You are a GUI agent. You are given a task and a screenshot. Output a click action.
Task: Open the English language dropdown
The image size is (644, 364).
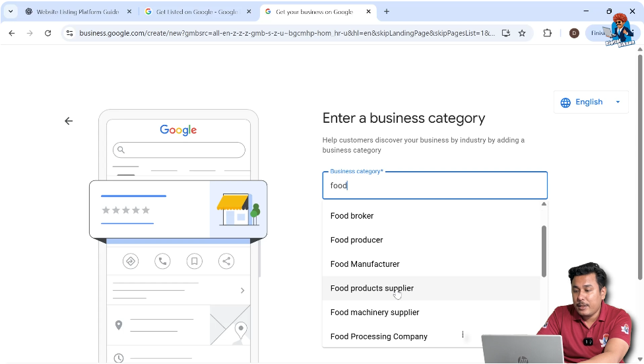(591, 102)
